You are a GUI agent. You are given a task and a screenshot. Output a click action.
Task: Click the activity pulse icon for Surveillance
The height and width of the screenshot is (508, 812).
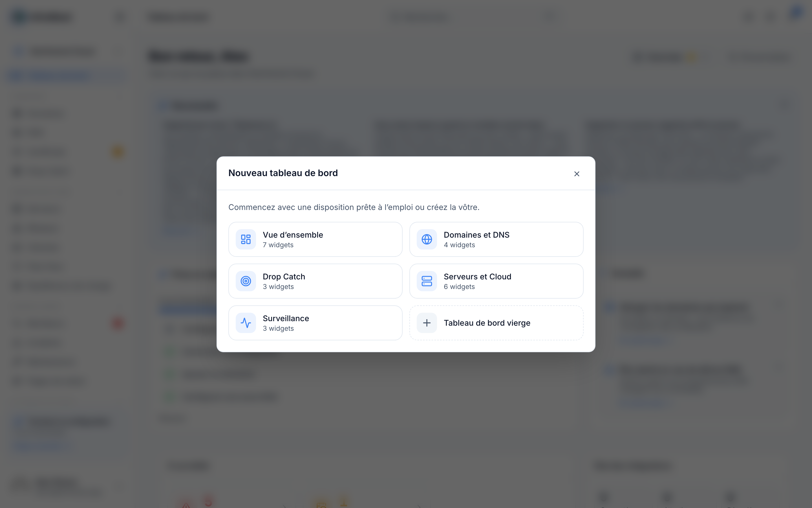coord(246,323)
